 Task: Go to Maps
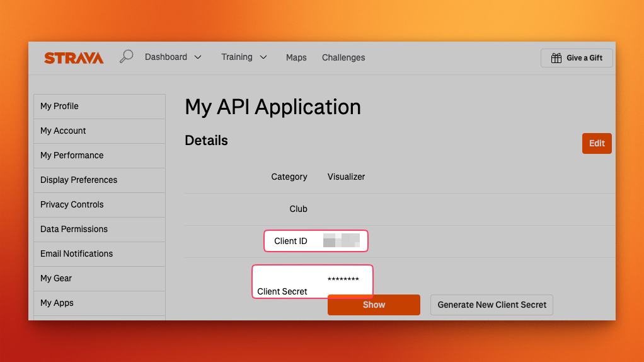tap(296, 57)
